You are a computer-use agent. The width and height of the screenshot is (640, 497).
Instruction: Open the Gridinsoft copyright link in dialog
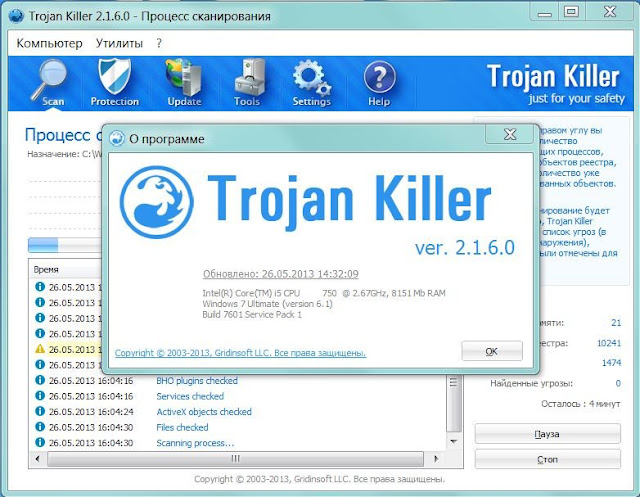tap(240, 353)
